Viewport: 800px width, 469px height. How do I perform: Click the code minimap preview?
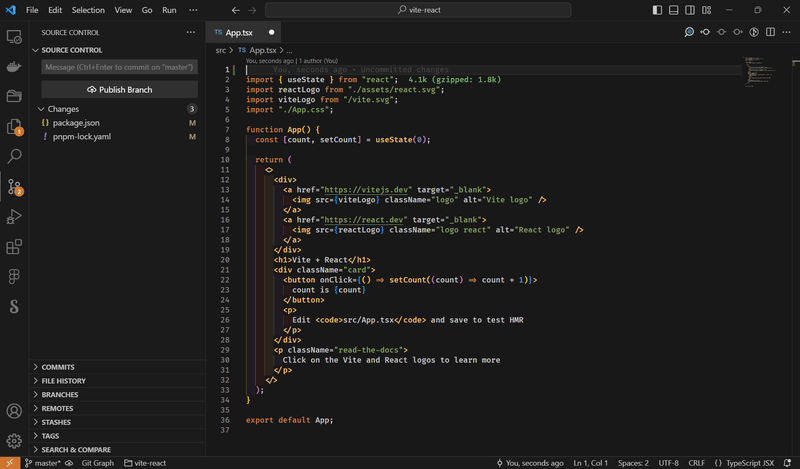[759, 71]
